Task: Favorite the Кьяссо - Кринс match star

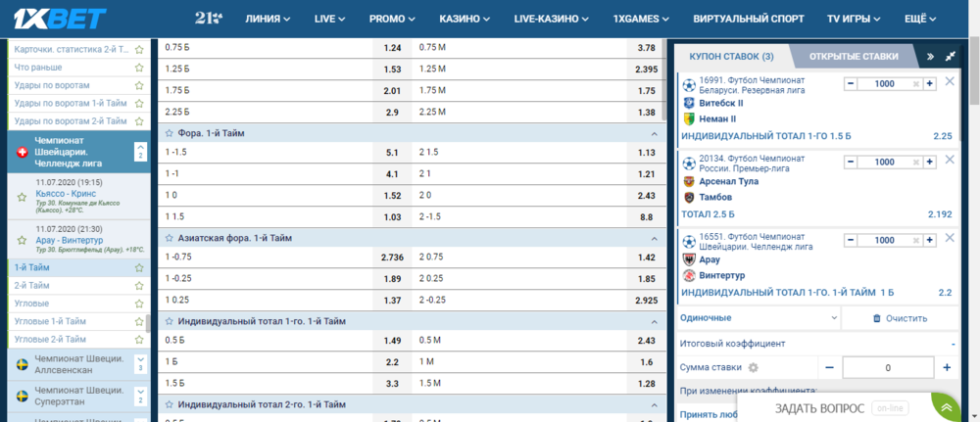Action: (x=22, y=197)
